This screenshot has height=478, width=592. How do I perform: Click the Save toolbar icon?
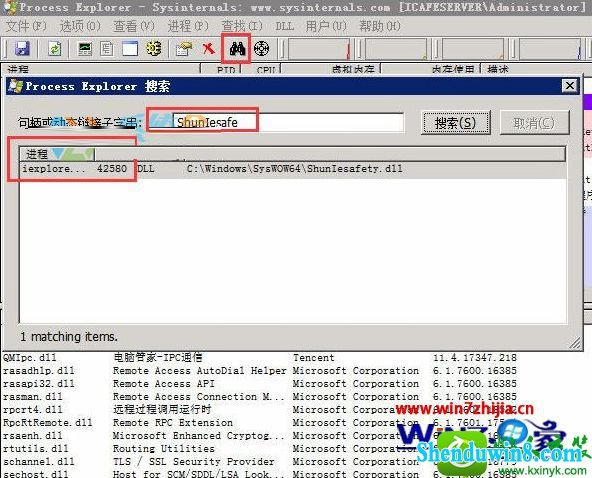click(x=22, y=49)
